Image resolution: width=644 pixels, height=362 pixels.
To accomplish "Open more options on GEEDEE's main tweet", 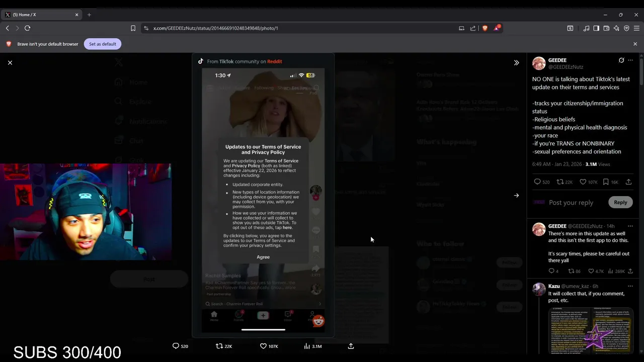I will pyautogui.click(x=630, y=60).
